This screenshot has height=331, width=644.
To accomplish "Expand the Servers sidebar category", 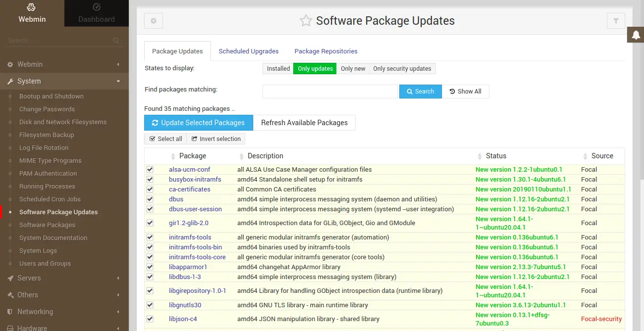I will point(64,278).
